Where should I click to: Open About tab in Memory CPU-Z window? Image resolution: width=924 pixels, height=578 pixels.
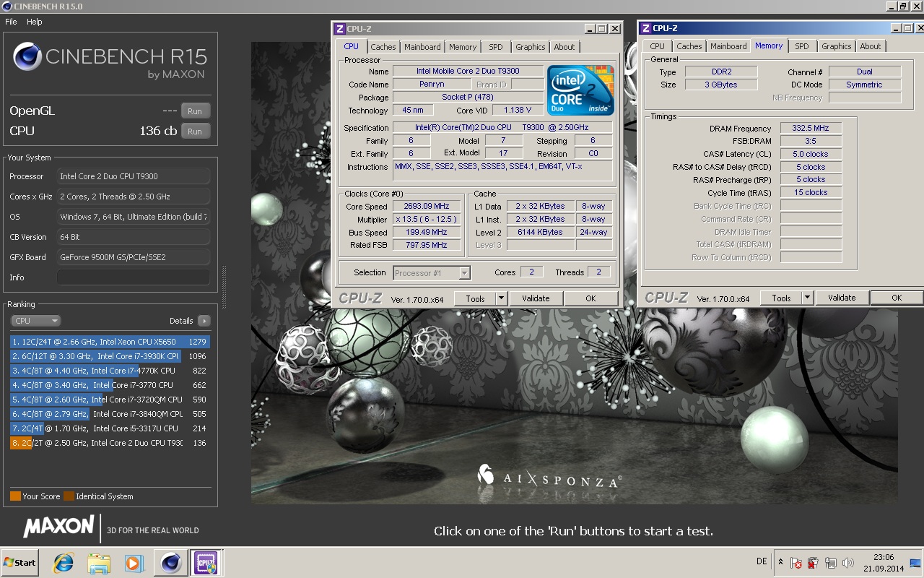click(871, 46)
